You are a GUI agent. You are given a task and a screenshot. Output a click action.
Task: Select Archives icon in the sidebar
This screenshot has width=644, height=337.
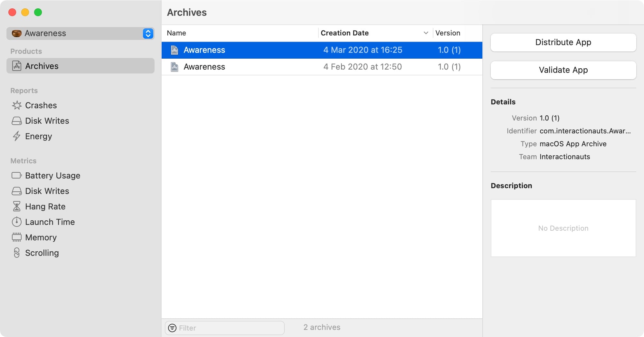tap(17, 66)
